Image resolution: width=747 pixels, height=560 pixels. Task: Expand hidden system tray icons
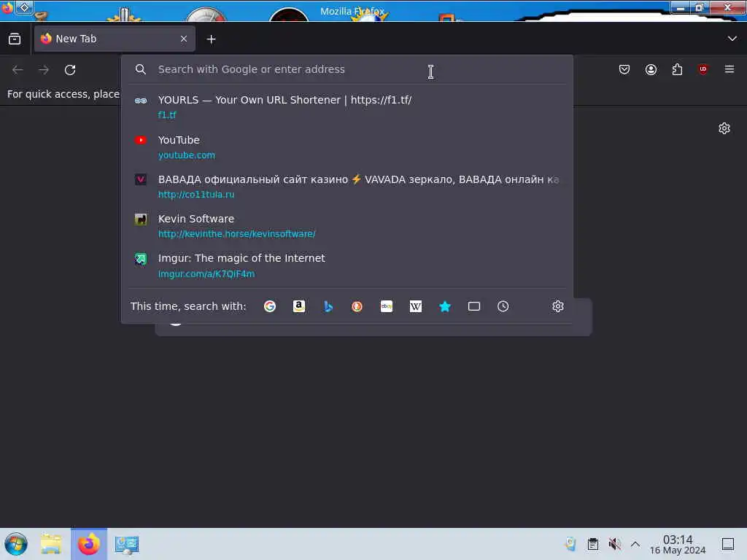click(x=635, y=544)
